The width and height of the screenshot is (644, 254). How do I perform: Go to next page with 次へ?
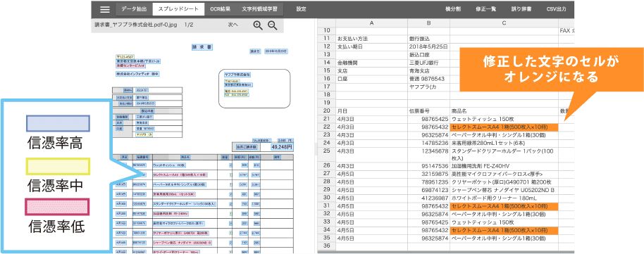(x=233, y=25)
